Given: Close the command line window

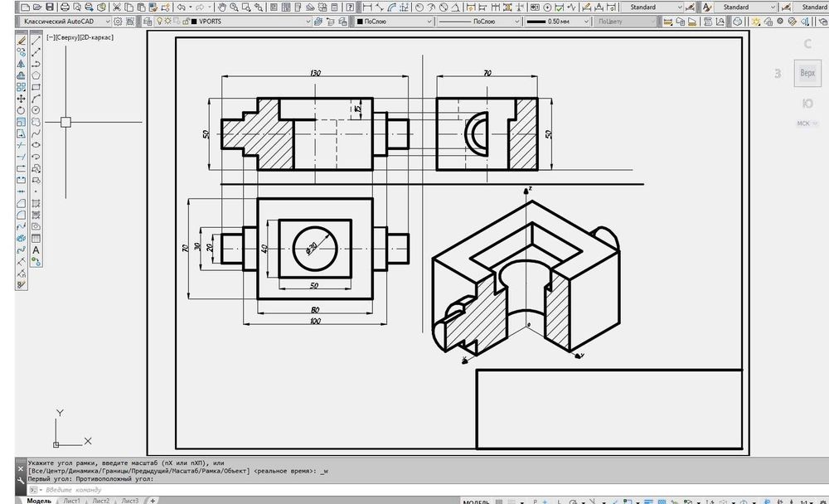Looking at the screenshot, I should pyautogui.click(x=21, y=468).
